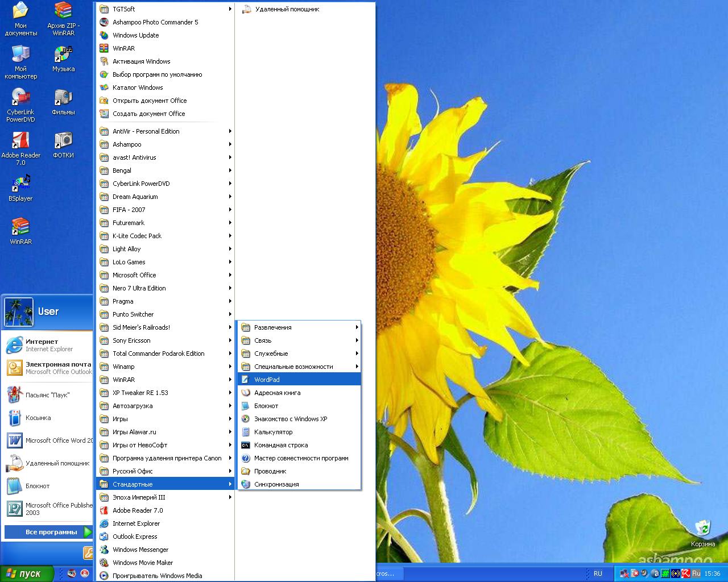This screenshot has height=582, width=728.
Task: Expand the Развлечения submenu
Action: (x=299, y=327)
